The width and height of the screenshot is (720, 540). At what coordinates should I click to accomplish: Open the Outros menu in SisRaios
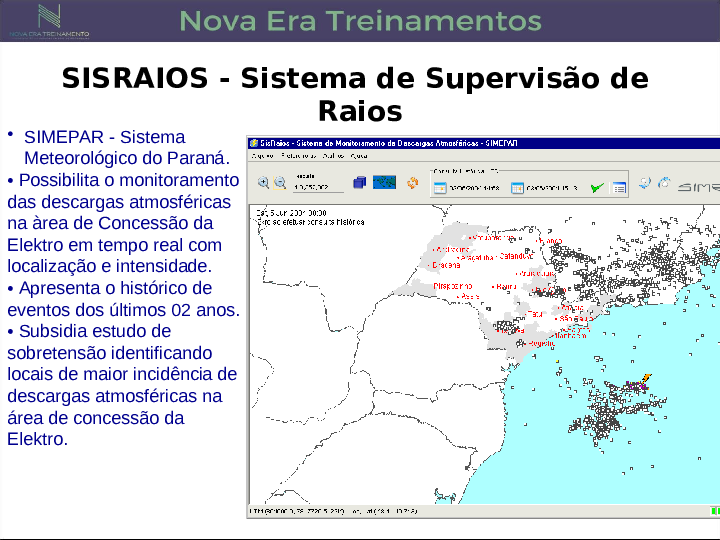pyautogui.click(x=333, y=156)
